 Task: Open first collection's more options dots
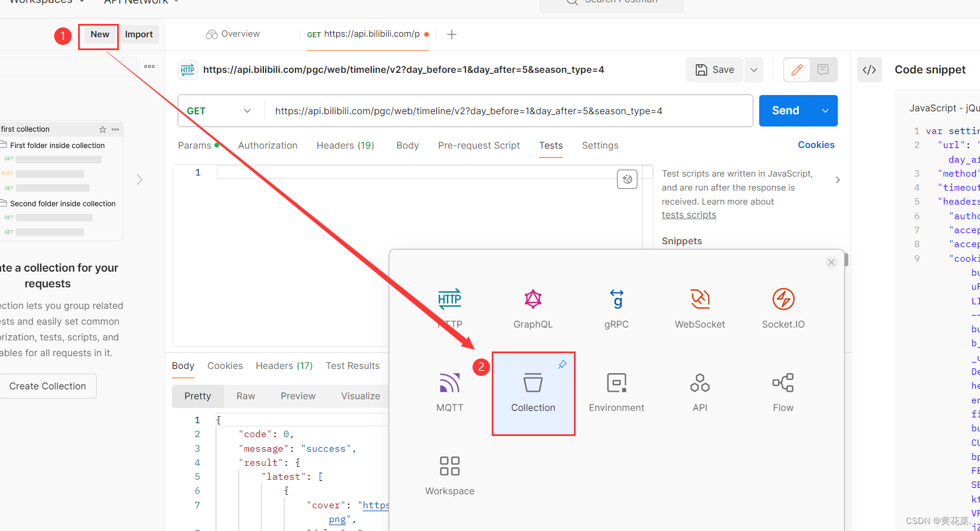point(115,129)
